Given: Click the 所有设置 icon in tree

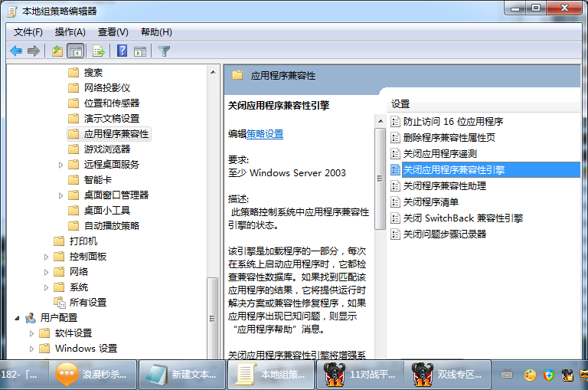Looking at the screenshot, I should 59,302.
